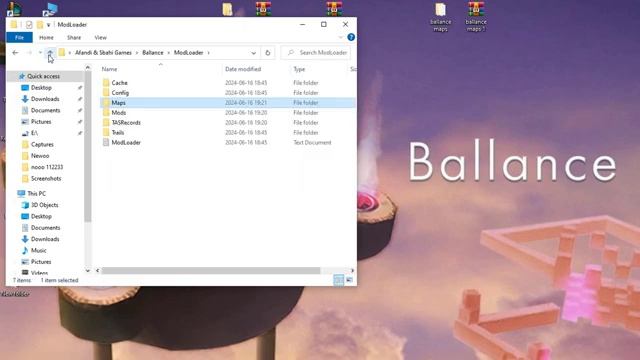The height and width of the screenshot is (360, 640).
Task: Sort by Name column header
Action: (x=109, y=69)
